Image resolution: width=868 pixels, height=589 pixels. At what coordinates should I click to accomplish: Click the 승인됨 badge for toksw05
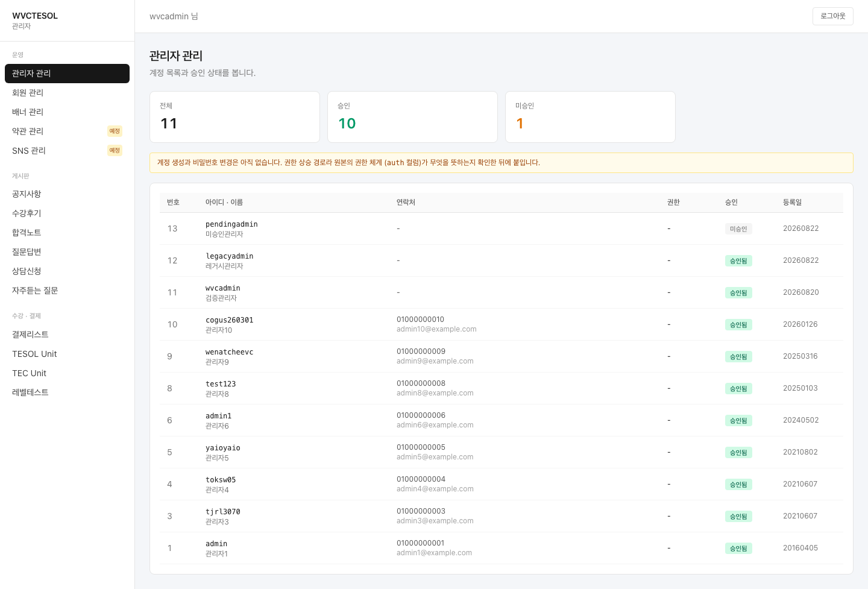(738, 485)
